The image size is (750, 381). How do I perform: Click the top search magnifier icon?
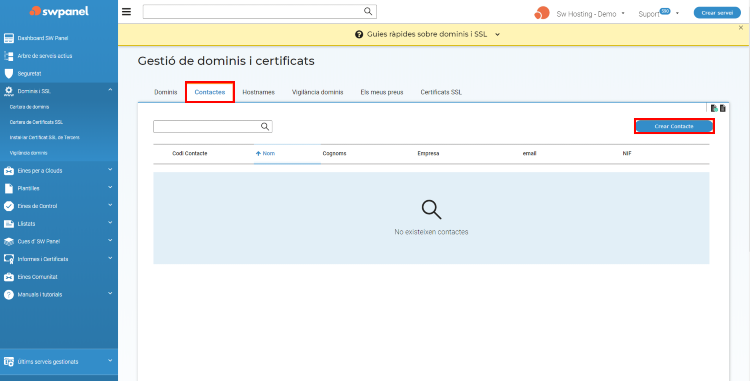tap(368, 11)
